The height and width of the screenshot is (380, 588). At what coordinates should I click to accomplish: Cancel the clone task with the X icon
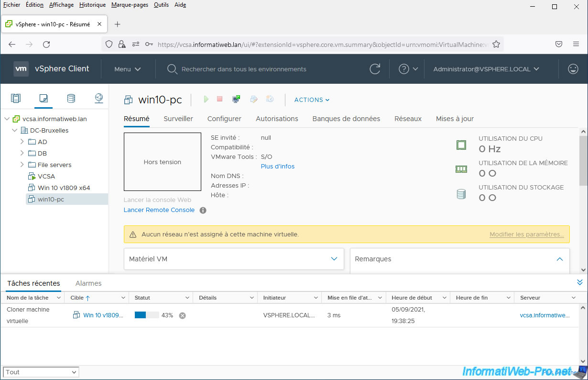[182, 315]
